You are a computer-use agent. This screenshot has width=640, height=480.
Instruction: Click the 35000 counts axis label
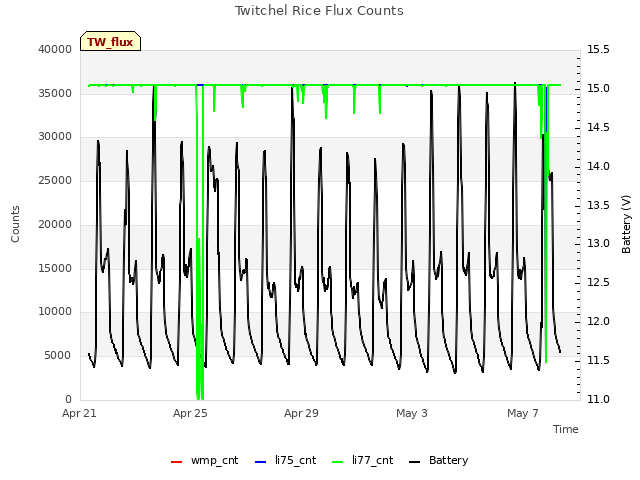coord(55,93)
